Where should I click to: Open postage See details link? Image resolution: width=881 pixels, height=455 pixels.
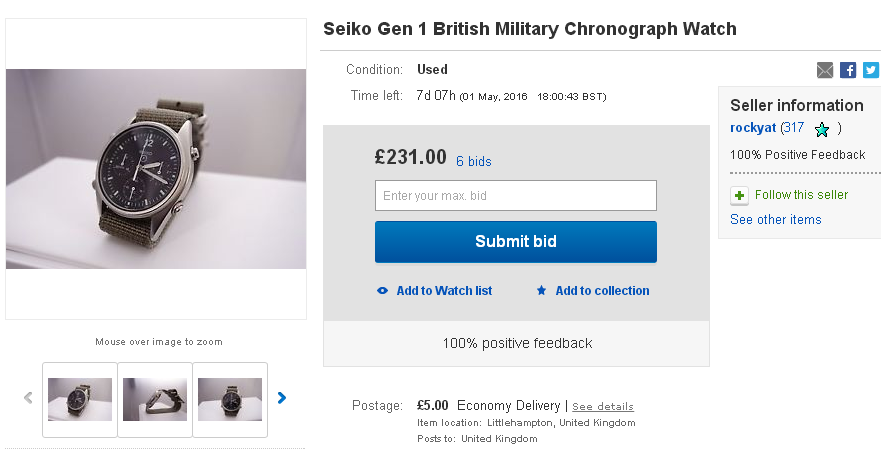(603, 407)
